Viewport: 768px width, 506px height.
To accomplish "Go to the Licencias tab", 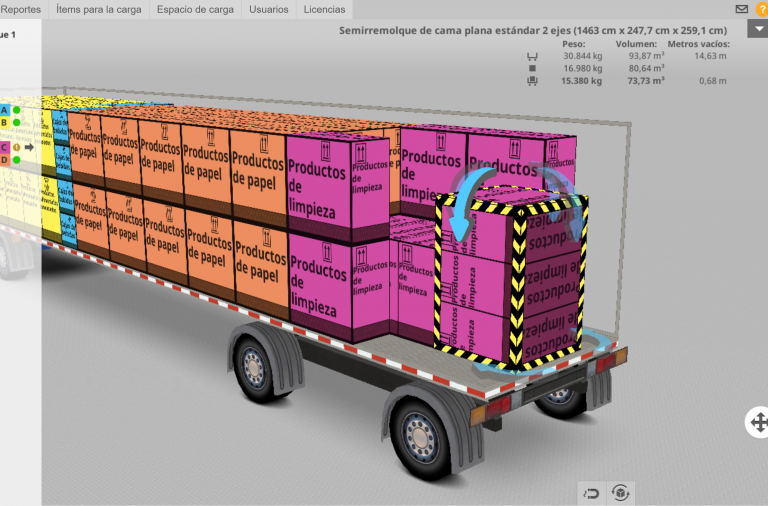I will [324, 9].
